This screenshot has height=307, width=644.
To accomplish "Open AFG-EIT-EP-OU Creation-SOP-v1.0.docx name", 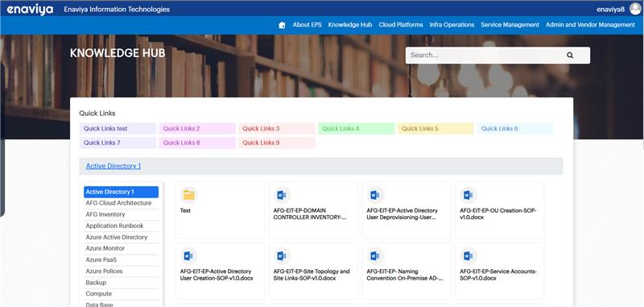I will coord(498,214).
